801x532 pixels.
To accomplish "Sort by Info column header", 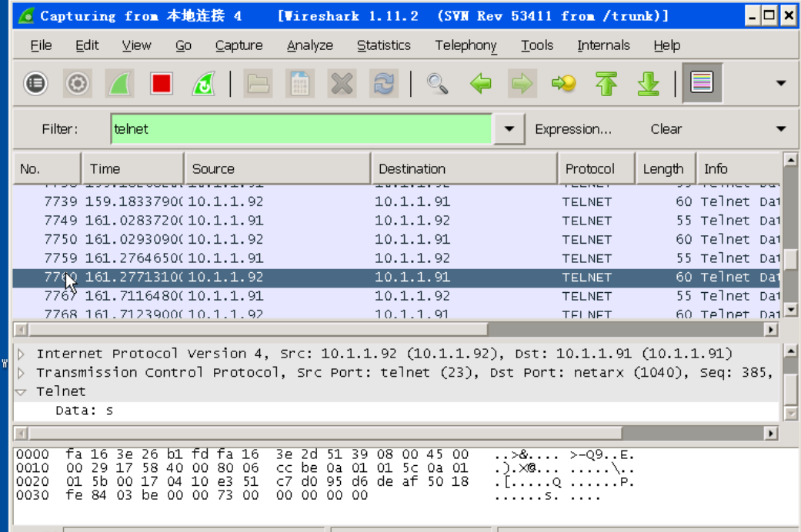I will click(739, 168).
